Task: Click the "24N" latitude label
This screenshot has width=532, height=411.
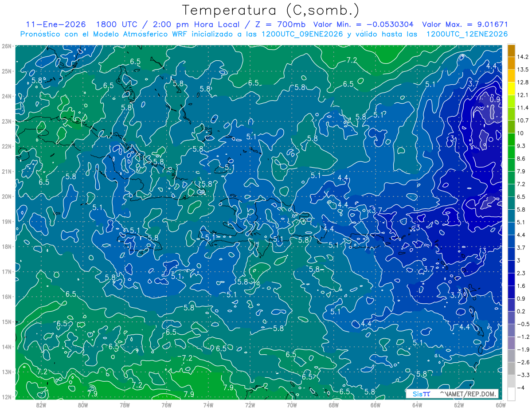Action: [6, 96]
